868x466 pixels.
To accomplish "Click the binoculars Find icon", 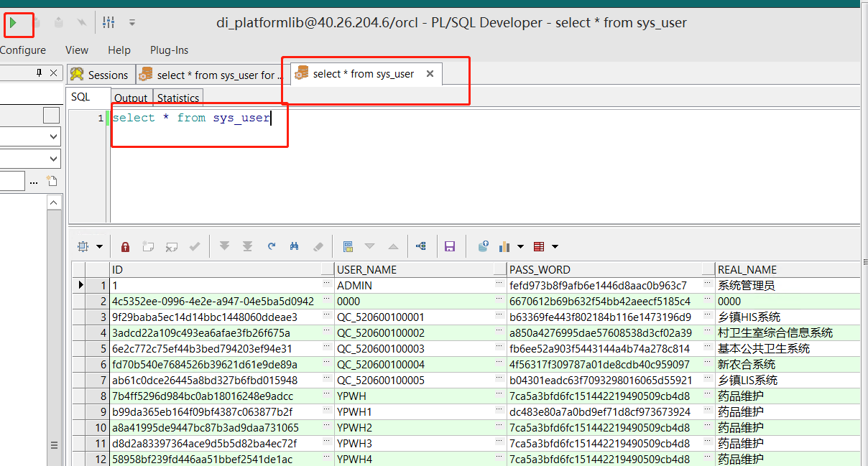I will pos(294,246).
